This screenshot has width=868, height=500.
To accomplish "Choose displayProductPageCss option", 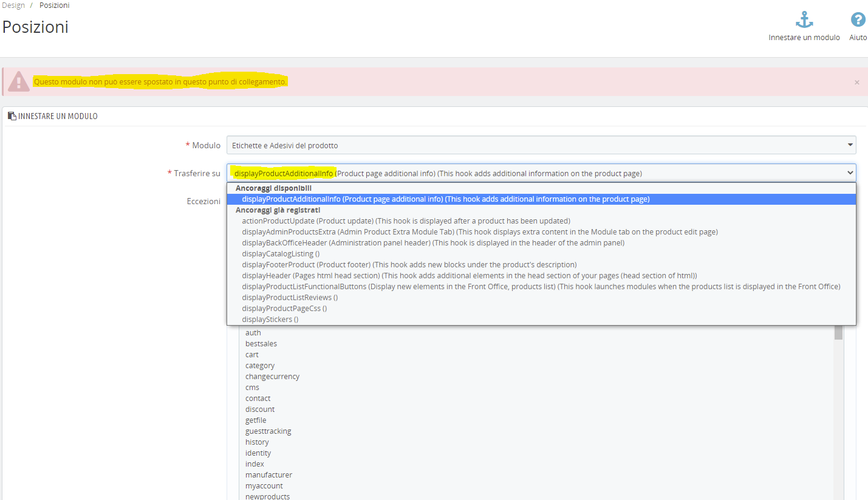I will pos(541,309).
